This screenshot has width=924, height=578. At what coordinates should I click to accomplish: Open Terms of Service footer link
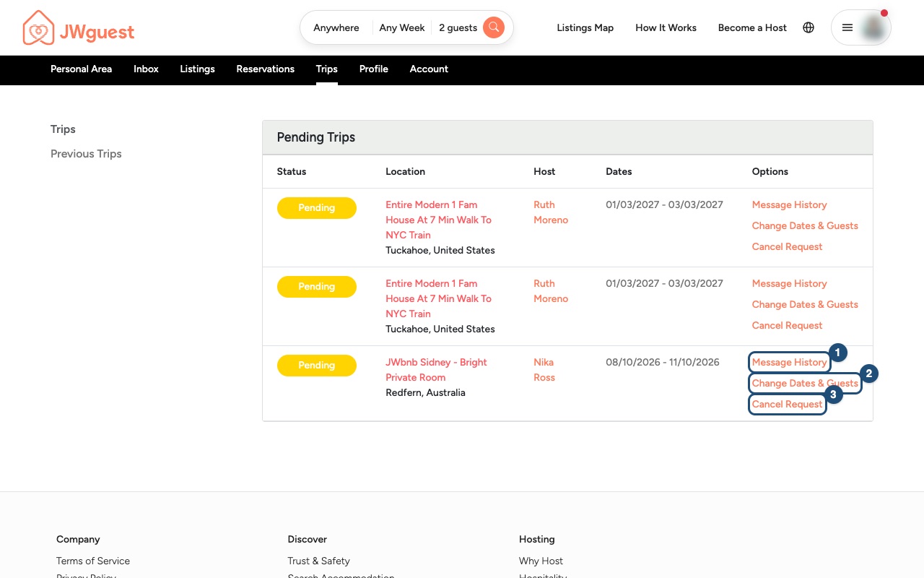pyautogui.click(x=93, y=561)
